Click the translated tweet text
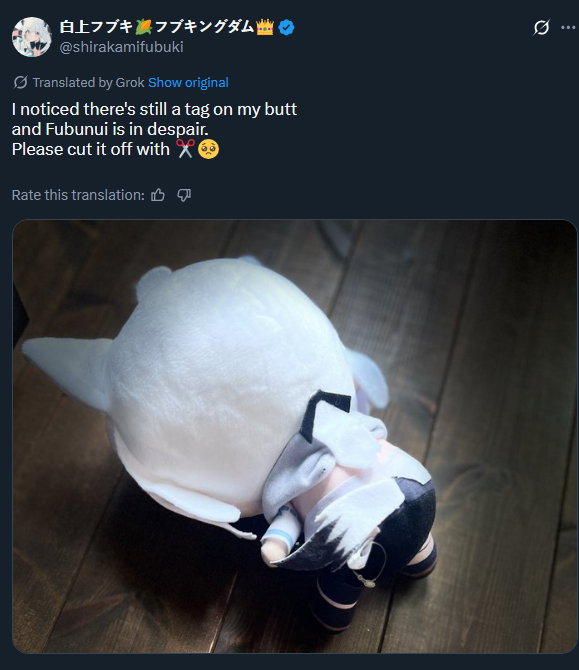The image size is (579, 670). click(x=154, y=129)
